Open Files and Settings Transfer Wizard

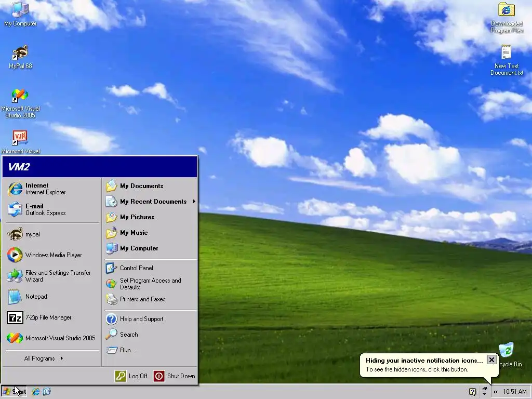point(52,276)
